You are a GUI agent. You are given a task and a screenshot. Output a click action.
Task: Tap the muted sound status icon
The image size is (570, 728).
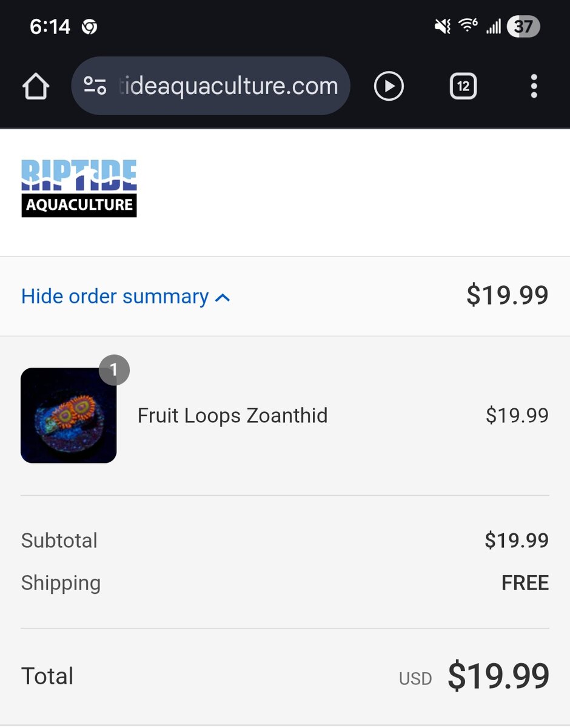tap(443, 26)
